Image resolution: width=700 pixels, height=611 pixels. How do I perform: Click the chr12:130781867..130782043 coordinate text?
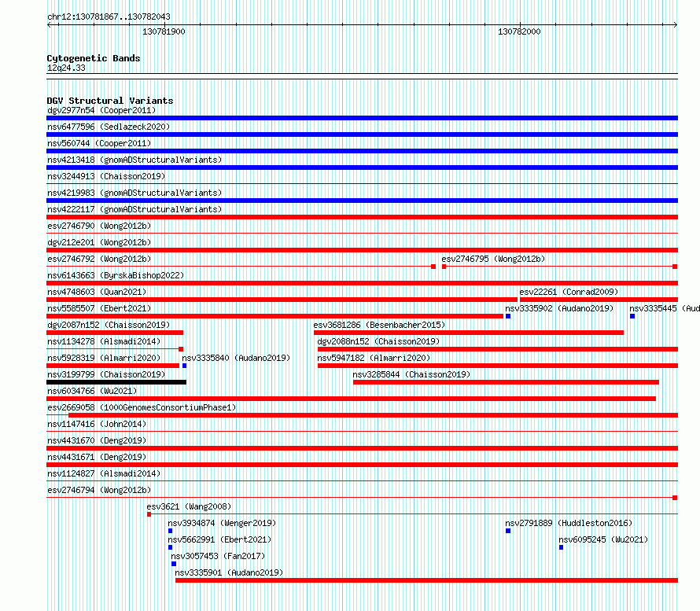coord(109,17)
